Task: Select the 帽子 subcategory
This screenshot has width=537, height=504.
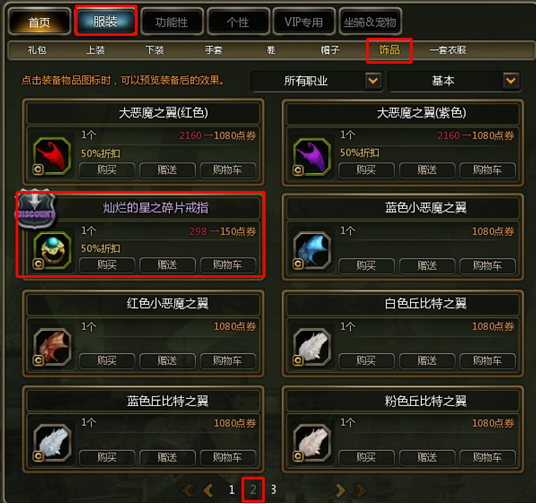Action: point(329,50)
